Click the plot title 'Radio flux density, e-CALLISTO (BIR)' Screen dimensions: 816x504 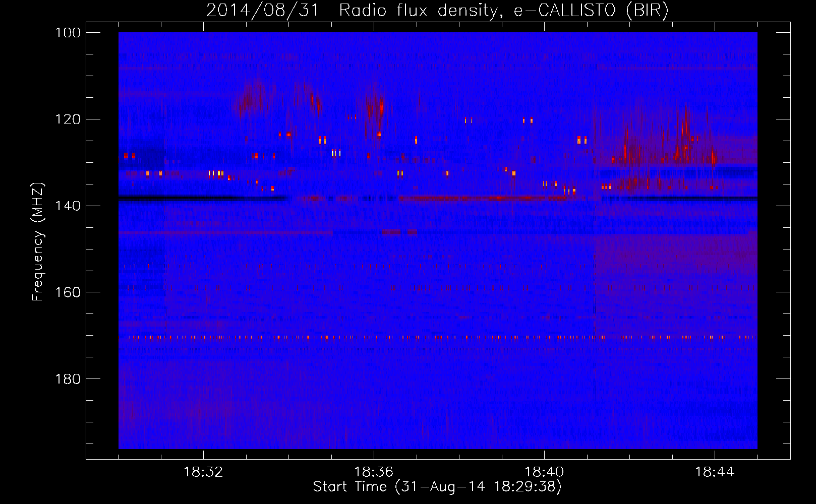[x=504, y=10]
